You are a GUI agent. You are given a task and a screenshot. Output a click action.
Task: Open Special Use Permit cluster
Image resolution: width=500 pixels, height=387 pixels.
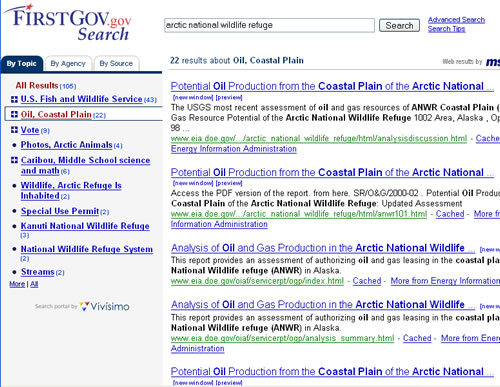click(x=60, y=211)
